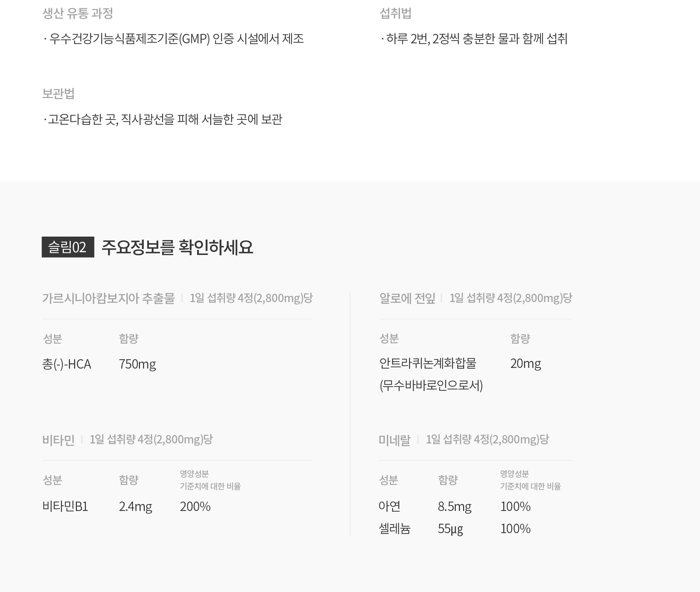
Task: Select the GMP 인증 시설에서 제조 line
Action: 173,38
